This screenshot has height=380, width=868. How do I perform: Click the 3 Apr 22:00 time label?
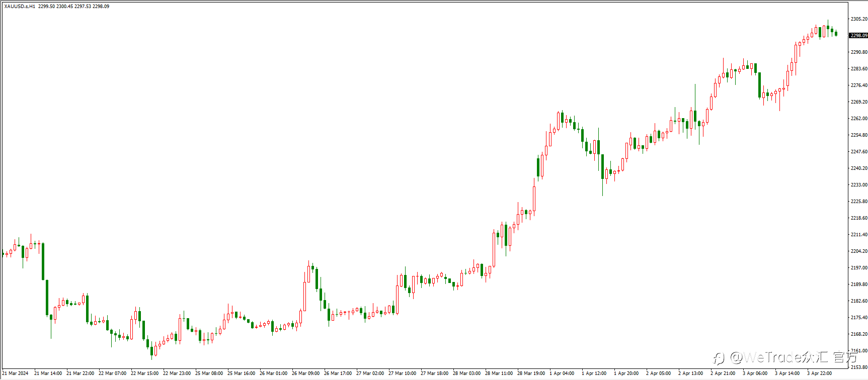819,373
